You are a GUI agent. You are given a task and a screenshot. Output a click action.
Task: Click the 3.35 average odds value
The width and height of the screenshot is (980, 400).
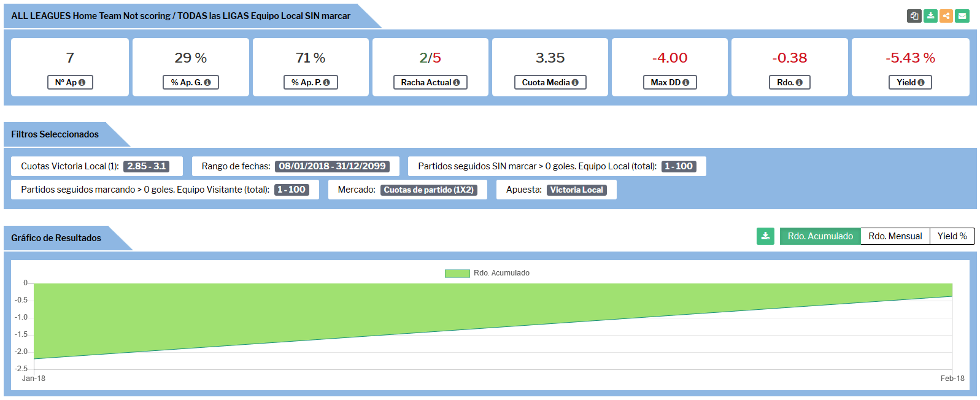point(550,58)
